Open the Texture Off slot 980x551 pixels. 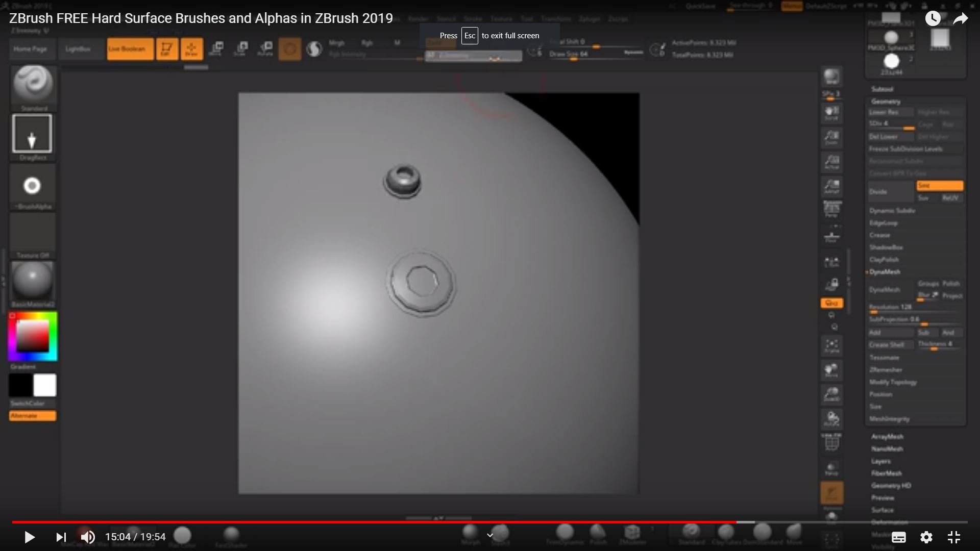click(x=33, y=233)
